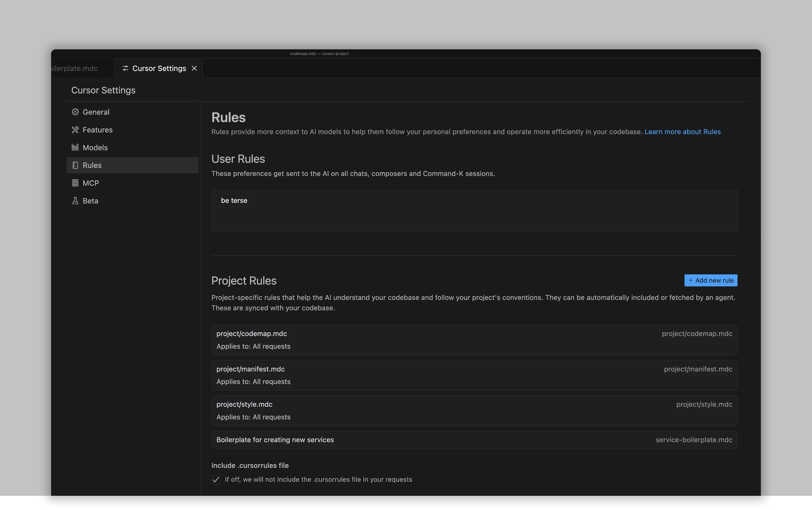Viewport: 812px width, 510px height.
Task: Click the MCP server icon
Action: pyautogui.click(x=75, y=183)
